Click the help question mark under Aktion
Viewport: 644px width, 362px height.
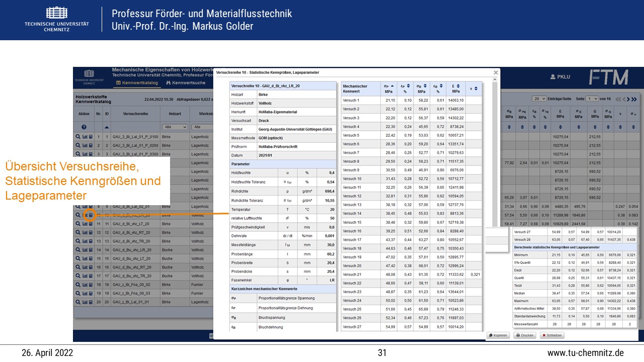(84, 127)
